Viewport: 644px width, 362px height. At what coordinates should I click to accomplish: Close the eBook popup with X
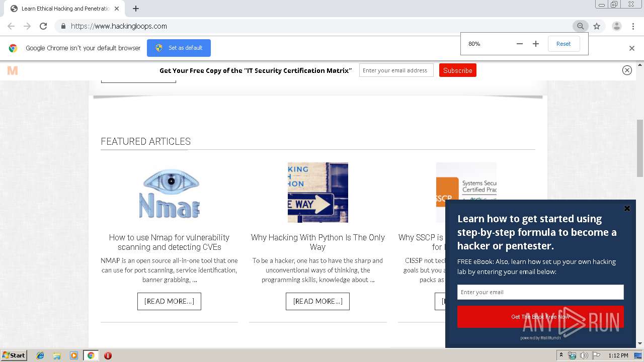627,208
